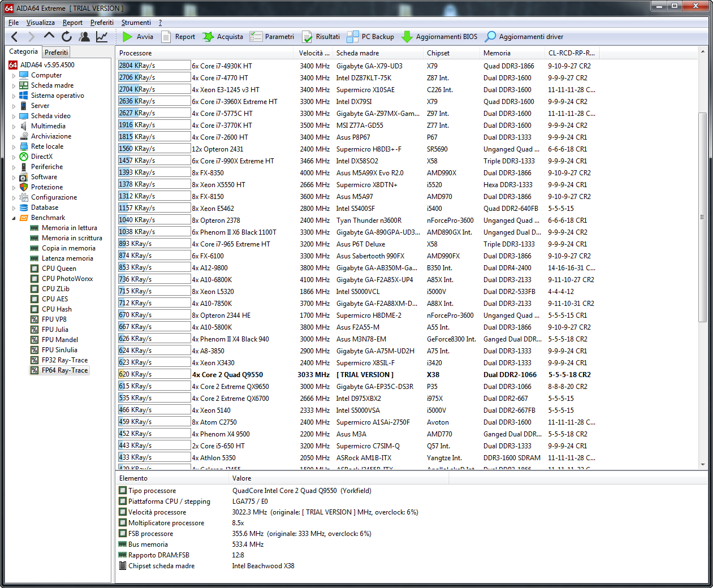This screenshot has width=713, height=588.
Task: Start the benchmark with Avvia
Action: (138, 37)
